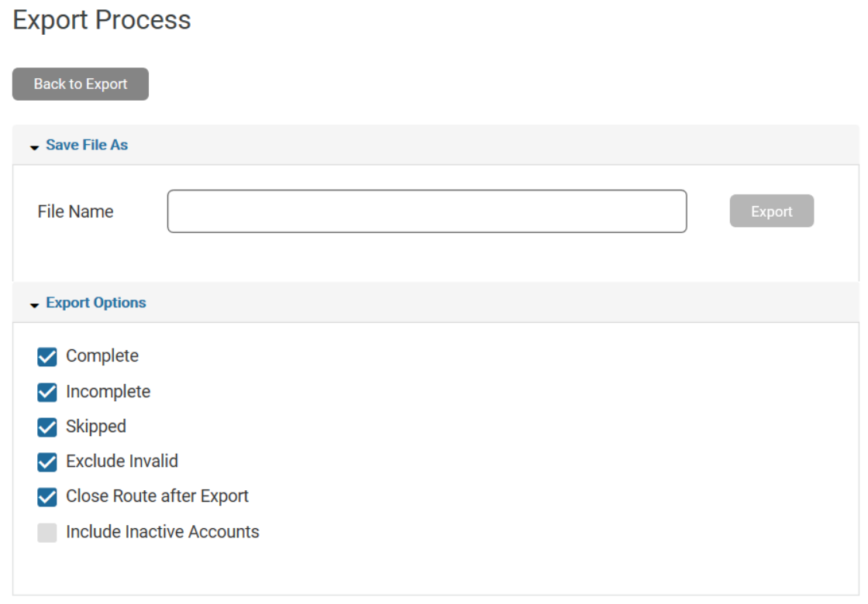Collapse the Export Options triangle arrow
This screenshot has width=868, height=604.
tap(34, 304)
